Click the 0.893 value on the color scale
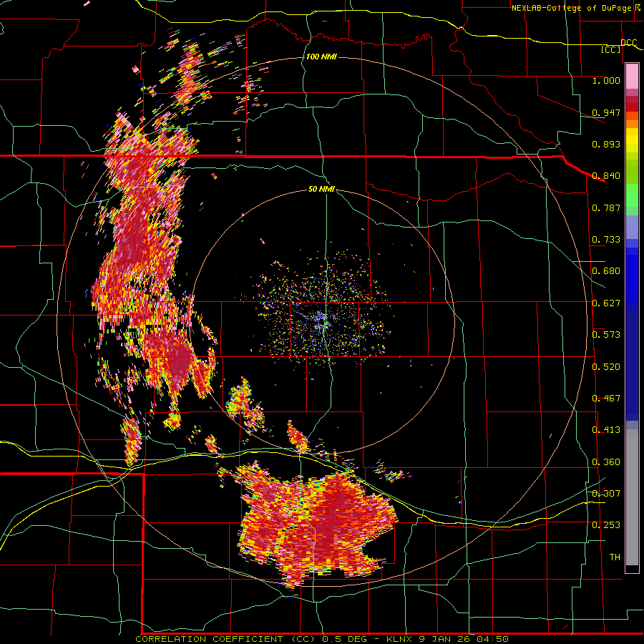This screenshot has width=644, height=644. [606, 144]
